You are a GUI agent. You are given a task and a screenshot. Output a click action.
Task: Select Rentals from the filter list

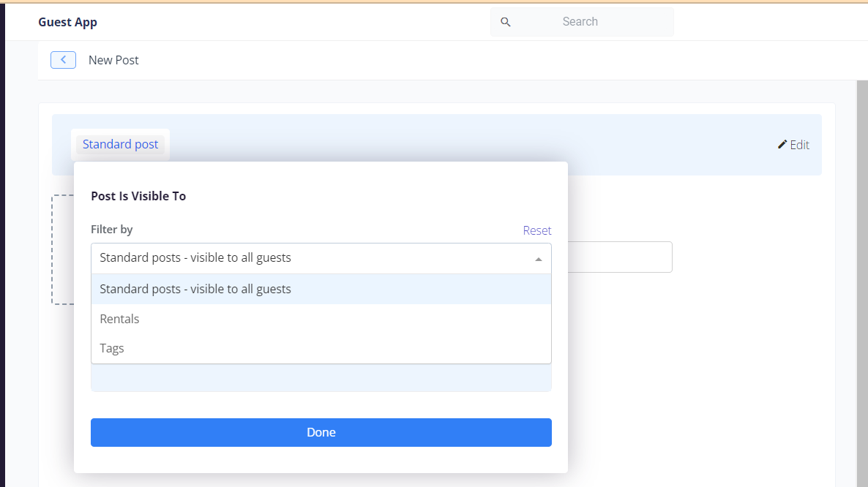[119, 319]
